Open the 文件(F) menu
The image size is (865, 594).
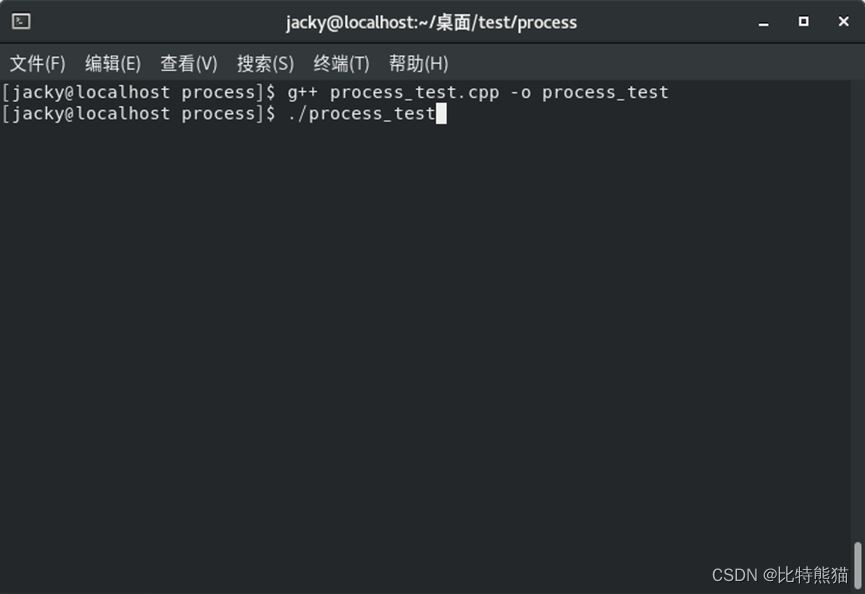point(38,64)
